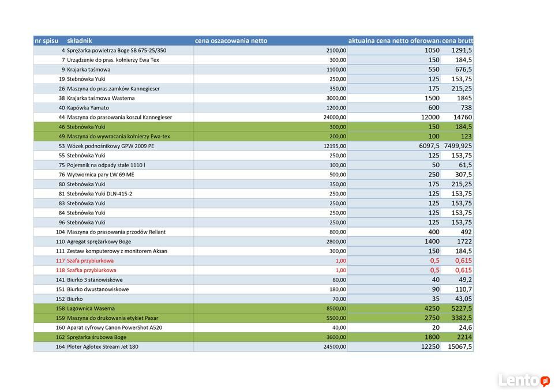Click the "Kapówka Yamato" cell
Screen dimensions: 555x392
point(88,108)
